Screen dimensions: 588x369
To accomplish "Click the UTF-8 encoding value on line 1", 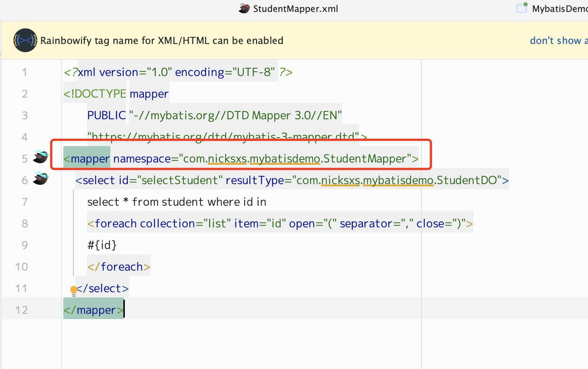I will 253,72.
